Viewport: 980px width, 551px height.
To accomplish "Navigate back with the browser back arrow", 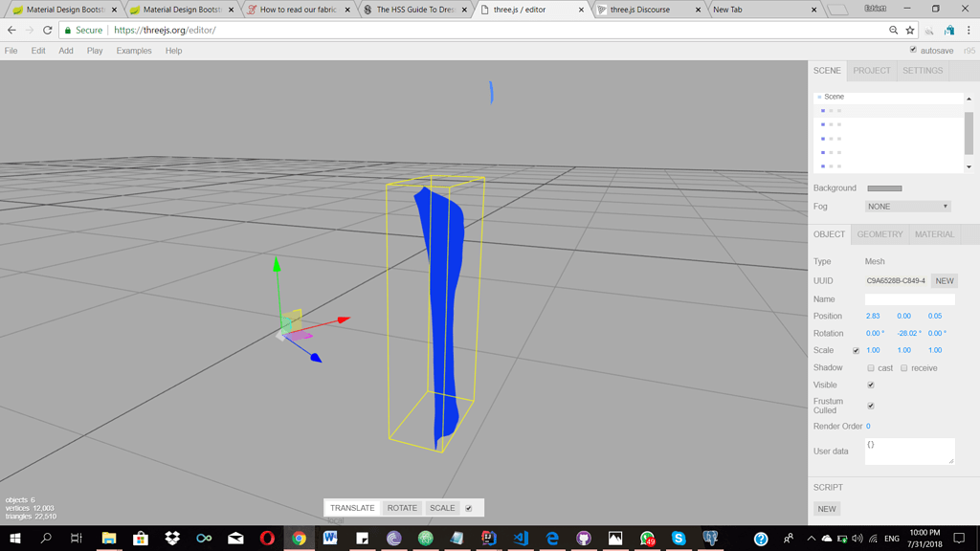I will (11, 30).
